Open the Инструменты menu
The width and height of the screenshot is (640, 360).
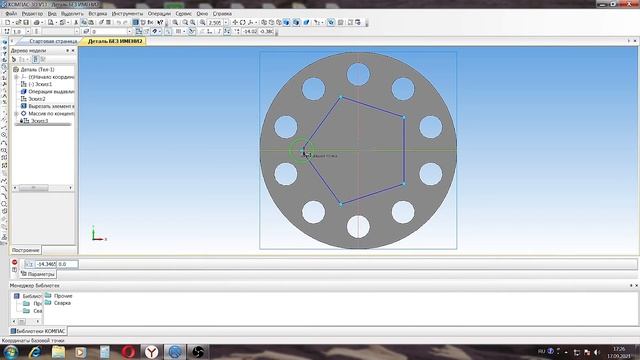127,13
